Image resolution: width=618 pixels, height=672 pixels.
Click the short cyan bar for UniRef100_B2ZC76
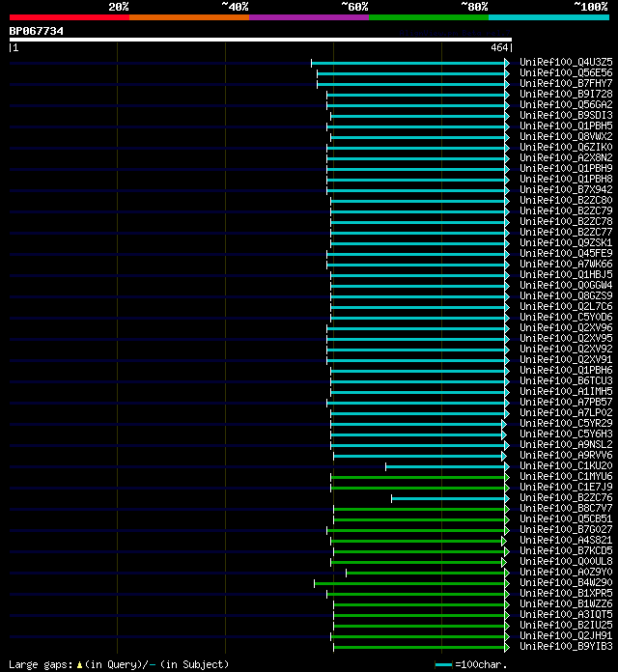(448, 498)
